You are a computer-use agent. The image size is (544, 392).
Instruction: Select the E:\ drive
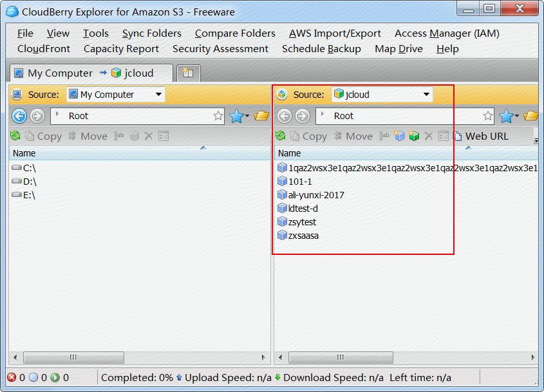(23, 195)
